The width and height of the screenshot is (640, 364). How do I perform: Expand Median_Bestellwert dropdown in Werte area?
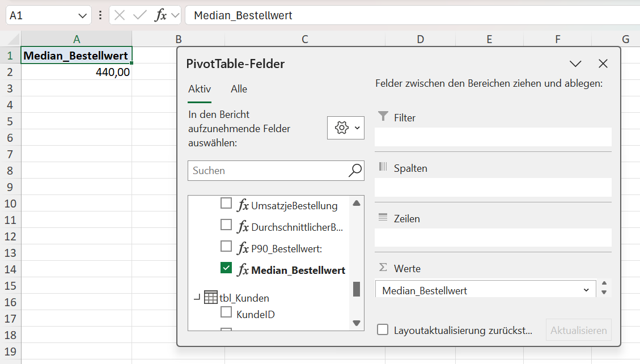tap(586, 290)
